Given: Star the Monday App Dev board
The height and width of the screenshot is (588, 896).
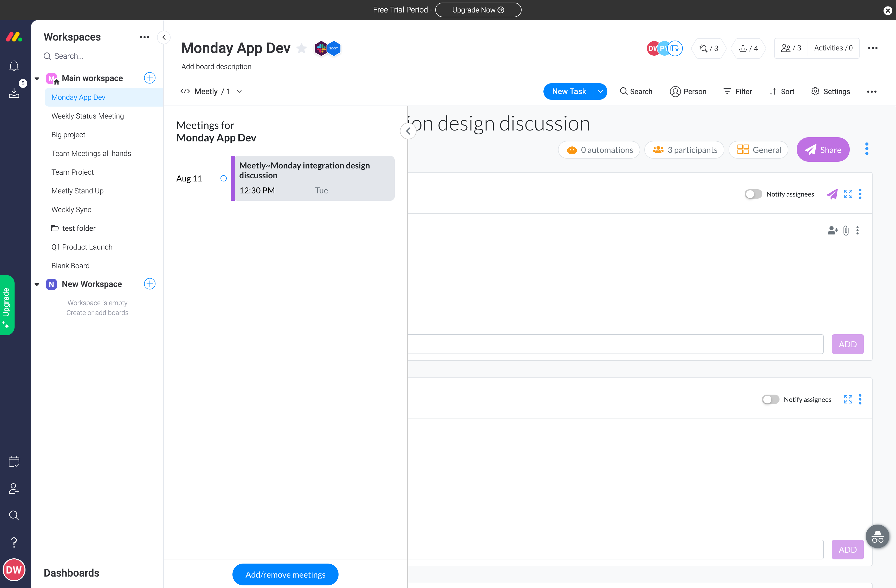Looking at the screenshot, I should click(x=302, y=48).
